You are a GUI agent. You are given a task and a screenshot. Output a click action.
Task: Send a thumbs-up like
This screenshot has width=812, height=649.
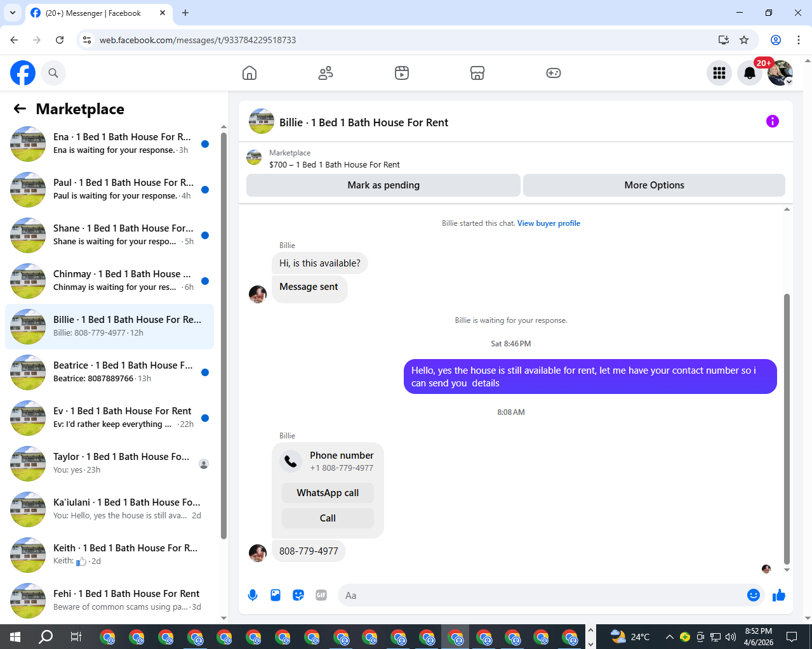coord(779,595)
